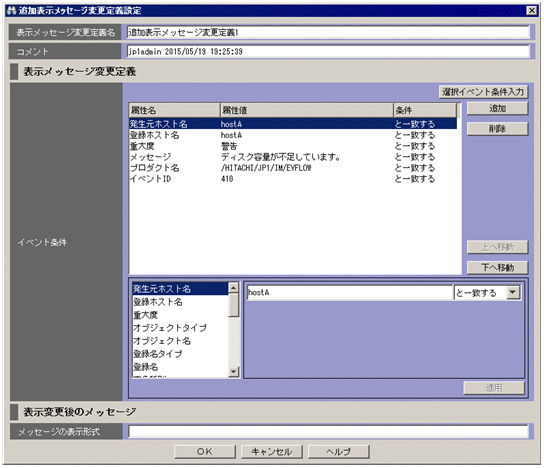Image resolution: width=544 pixels, height=468 pixels.
Task: Select オブジェクトタイプ in the attribute list
Action: [180, 328]
